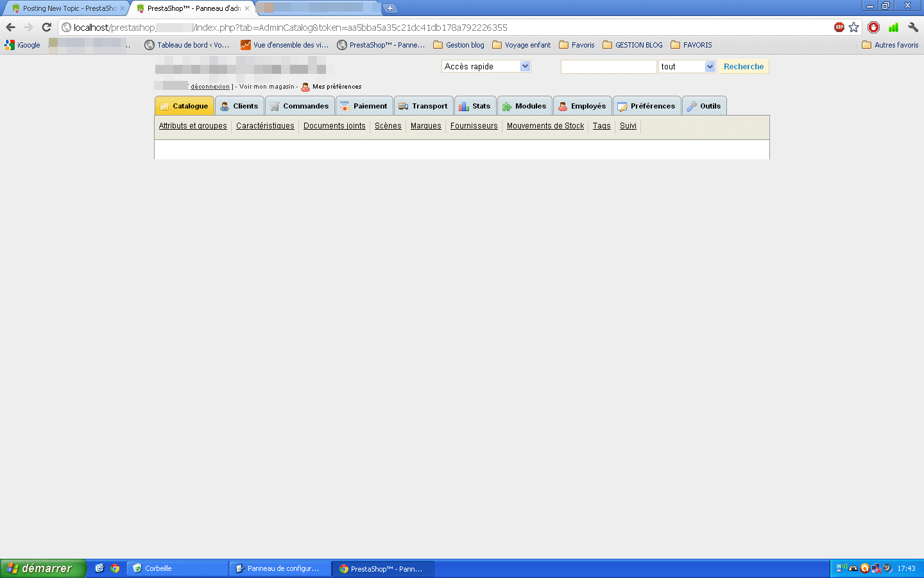Click the globe icon in the address bar

click(66, 28)
